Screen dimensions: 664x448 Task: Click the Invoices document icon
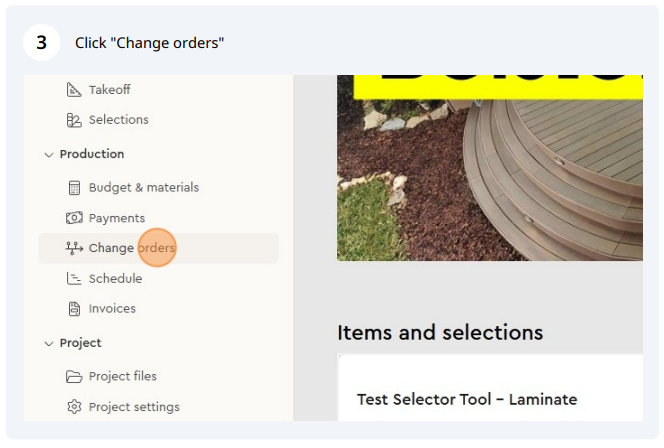[x=74, y=309]
